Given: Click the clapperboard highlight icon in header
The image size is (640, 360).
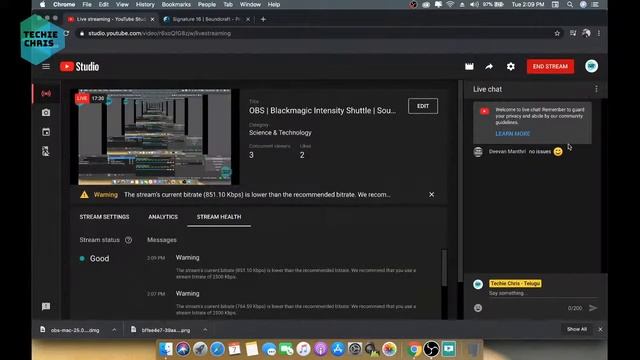Looking at the screenshot, I should [469, 67].
